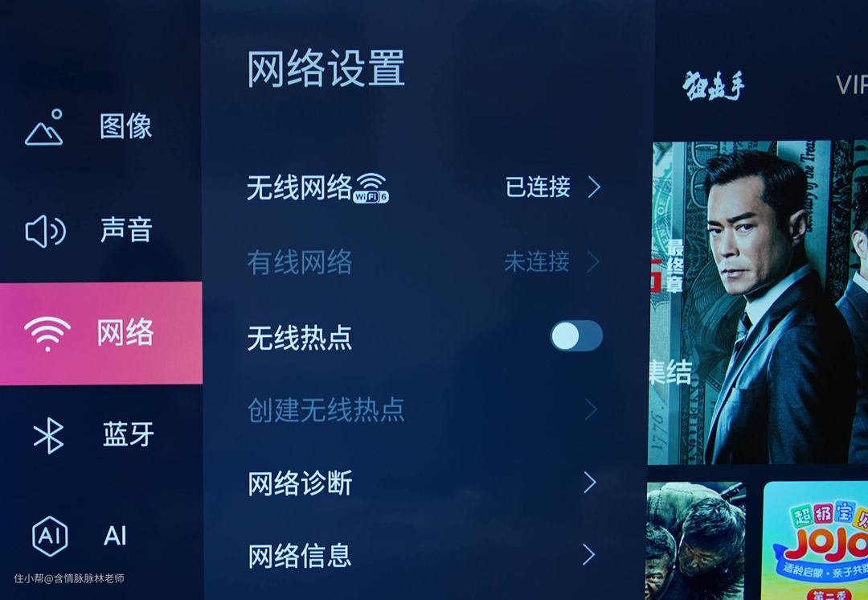The height and width of the screenshot is (600, 868).
Task: Toggle the wireless hotspot (无线热点) switch
Action: [x=576, y=335]
